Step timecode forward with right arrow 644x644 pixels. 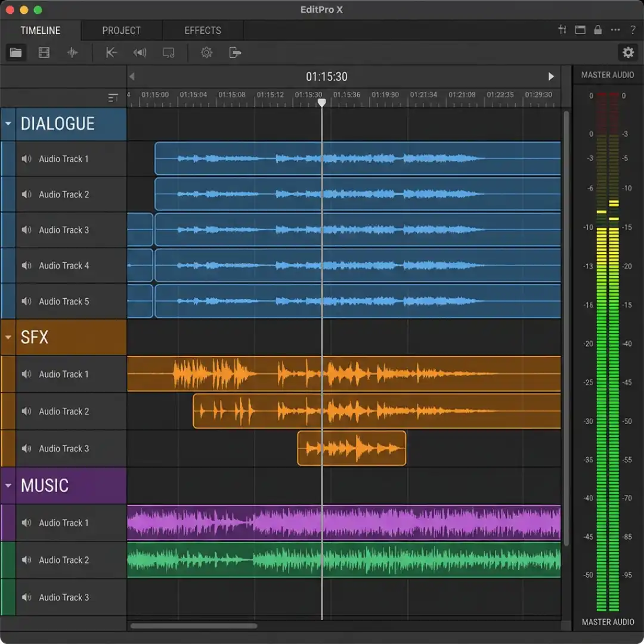click(551, 76)
